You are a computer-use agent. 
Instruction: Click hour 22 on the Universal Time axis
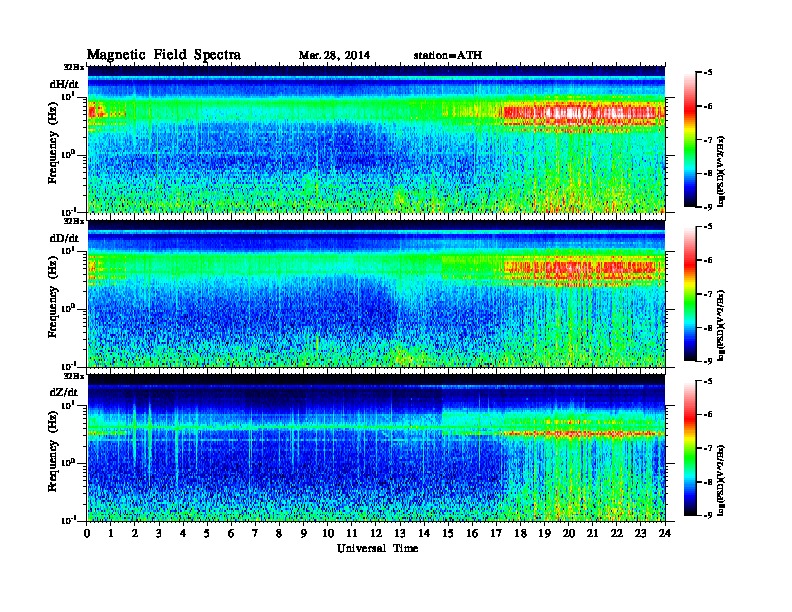(617, 533)
